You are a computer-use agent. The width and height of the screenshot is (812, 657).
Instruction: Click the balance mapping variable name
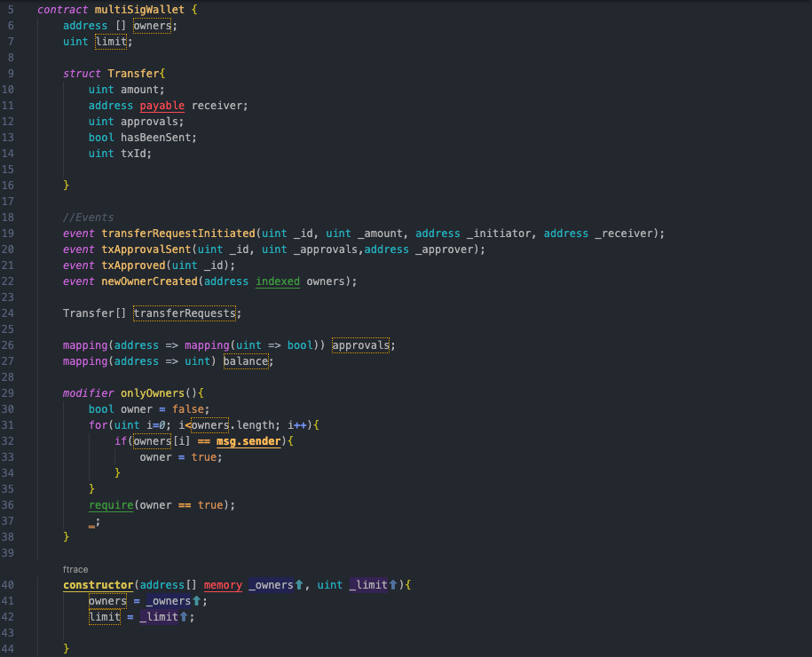(245, 361)
